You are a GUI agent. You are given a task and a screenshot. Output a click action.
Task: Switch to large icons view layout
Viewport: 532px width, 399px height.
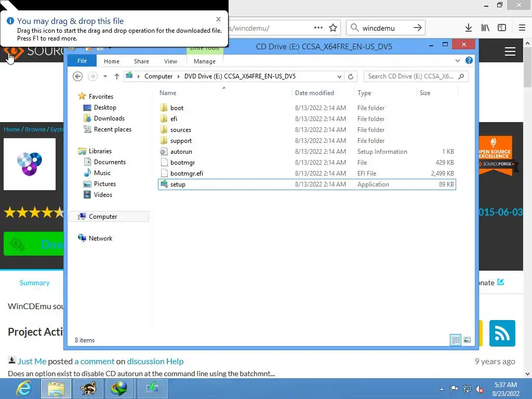[467, 340]
